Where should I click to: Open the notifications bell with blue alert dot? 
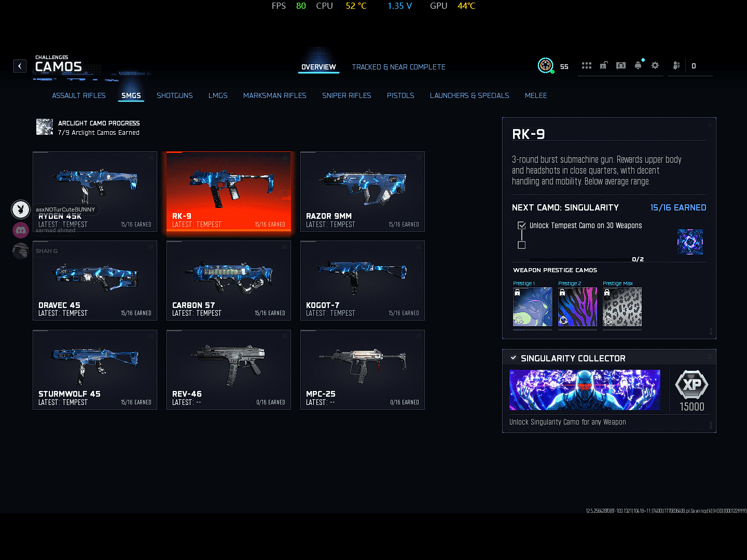(638, 65)
